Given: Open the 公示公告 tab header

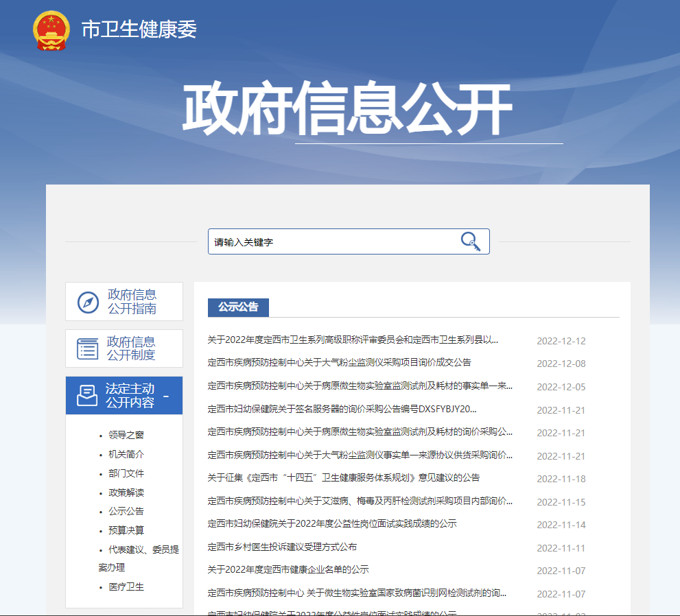Looking at the screenshot, I should [x=238, y=307].
